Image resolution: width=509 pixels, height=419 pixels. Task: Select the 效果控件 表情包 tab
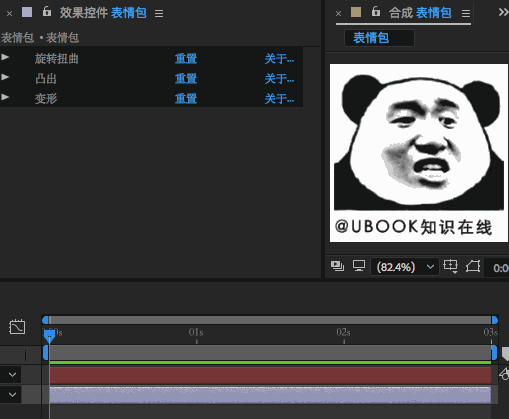[103, 13]
